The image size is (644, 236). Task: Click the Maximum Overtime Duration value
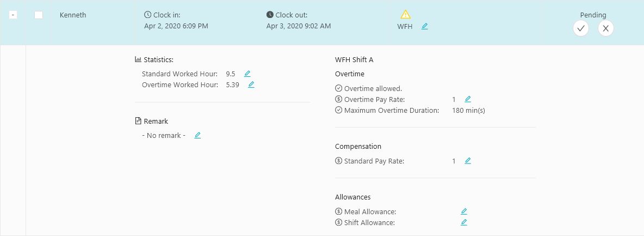[469, 111]
